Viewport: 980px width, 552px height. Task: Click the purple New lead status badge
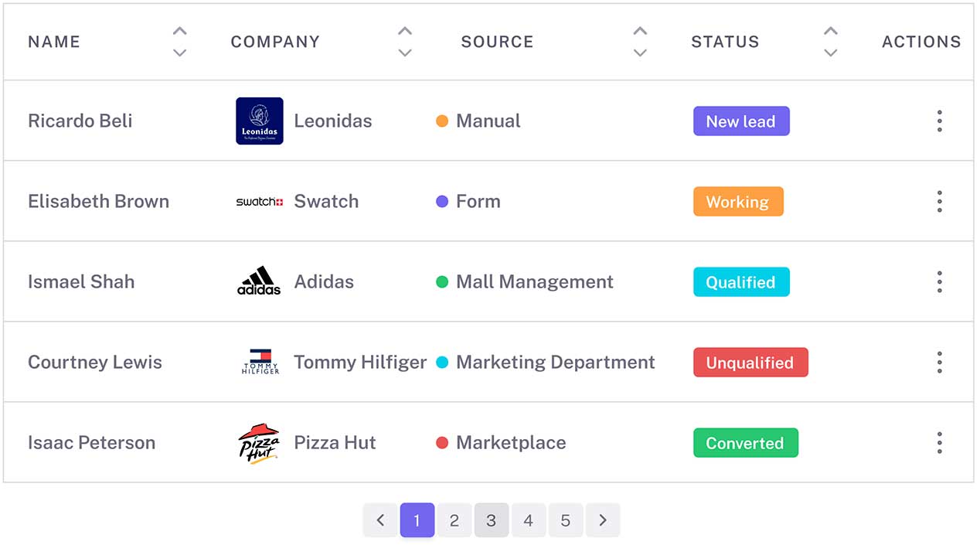click(x=741, y=121)
